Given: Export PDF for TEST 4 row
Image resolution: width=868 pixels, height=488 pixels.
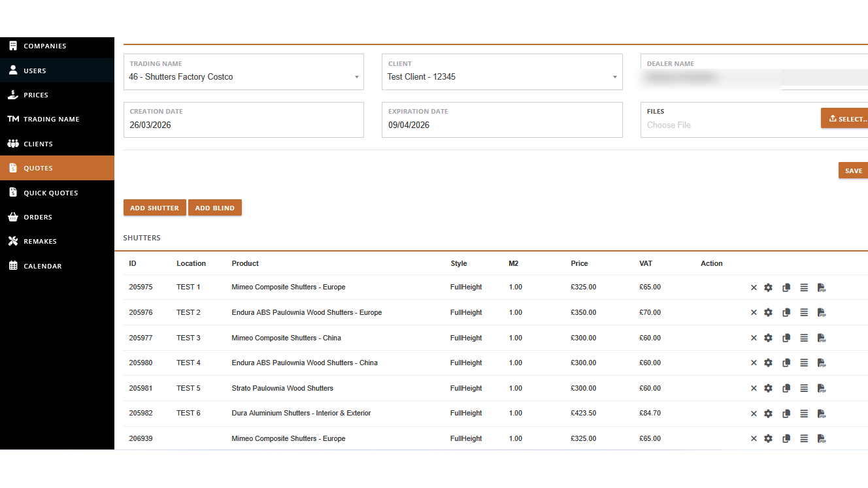Looking at the screenshot, I should pyautogui.click(x=822, y=363).
